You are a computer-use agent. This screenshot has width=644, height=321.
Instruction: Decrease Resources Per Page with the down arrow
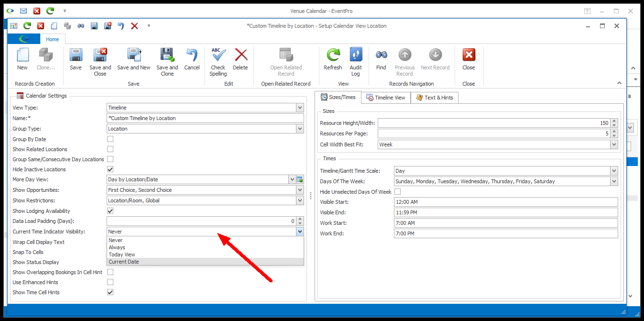tap(614, 136)
